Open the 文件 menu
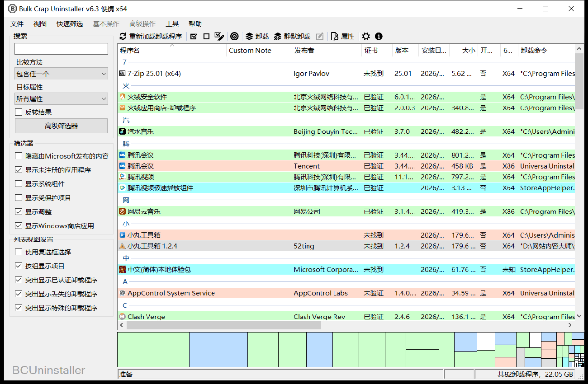 [17, 24]
